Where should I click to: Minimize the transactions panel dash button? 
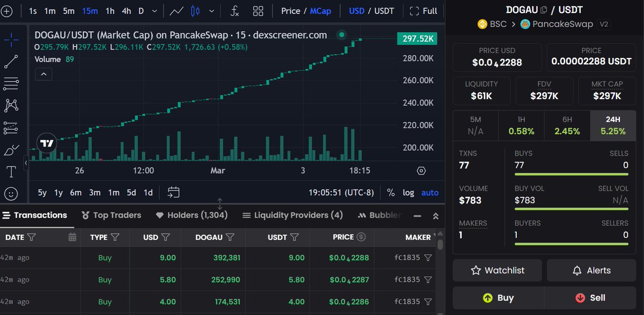coord(417,216)
